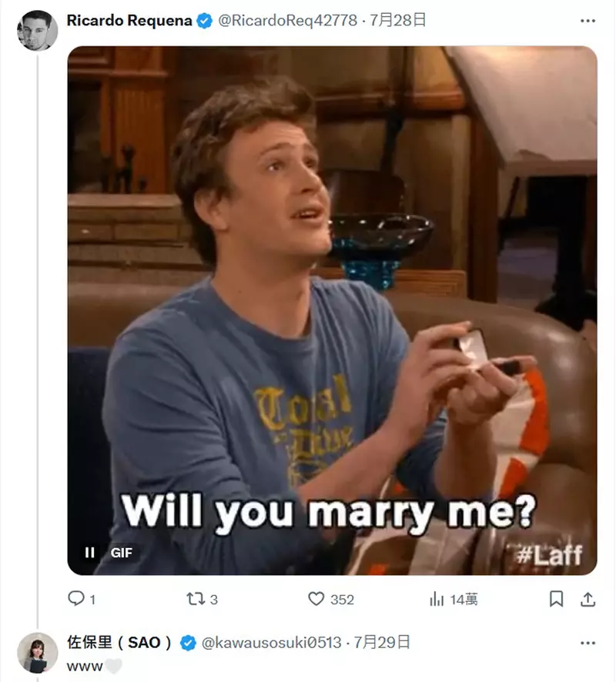
Task: Click 佐保里's verified badge
Action: (188, 643)
